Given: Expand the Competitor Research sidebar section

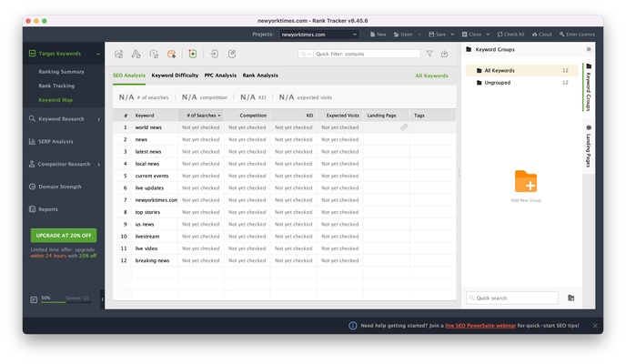Looking at the screenshot, I should (98, 164).
